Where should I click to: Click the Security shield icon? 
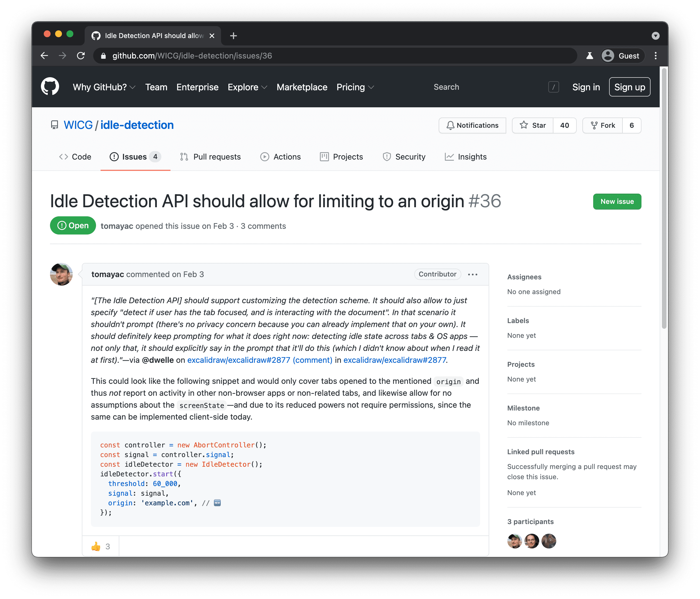coord(386,157)
